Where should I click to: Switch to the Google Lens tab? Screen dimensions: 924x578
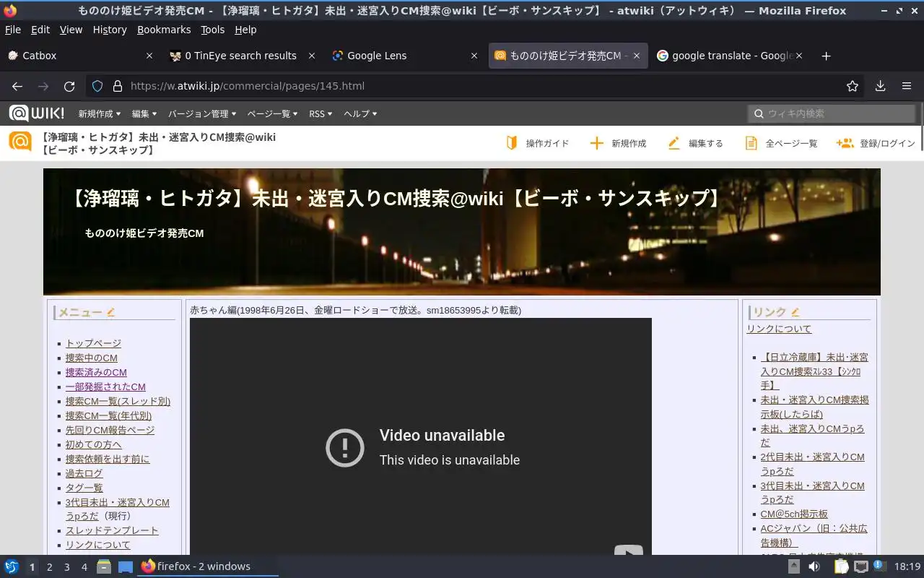tap(404, 56)
